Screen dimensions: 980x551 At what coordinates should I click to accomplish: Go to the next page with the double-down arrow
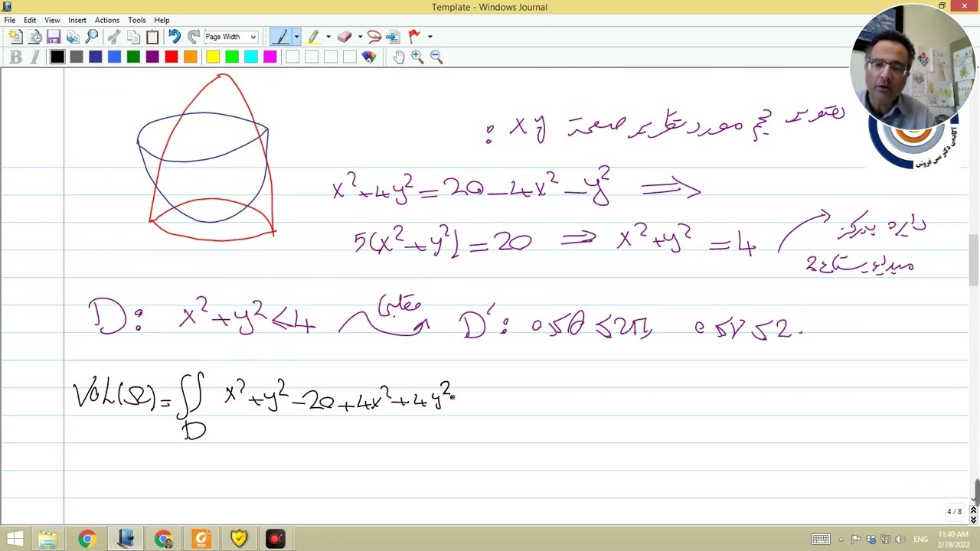(x=974, y=520)
